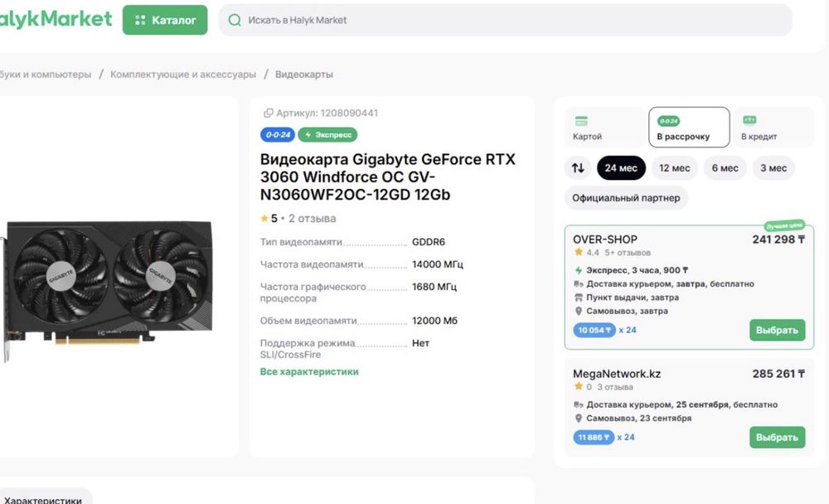Click the product title text

387,177
